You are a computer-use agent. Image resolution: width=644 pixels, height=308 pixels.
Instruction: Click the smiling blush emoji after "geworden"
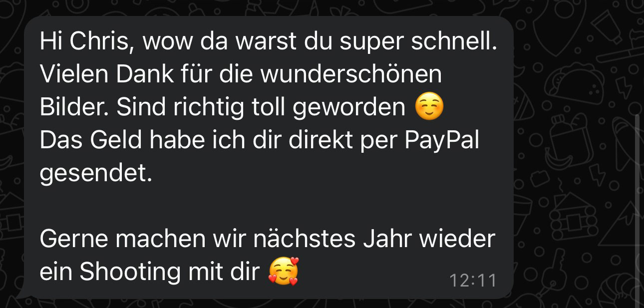[429, 108]
